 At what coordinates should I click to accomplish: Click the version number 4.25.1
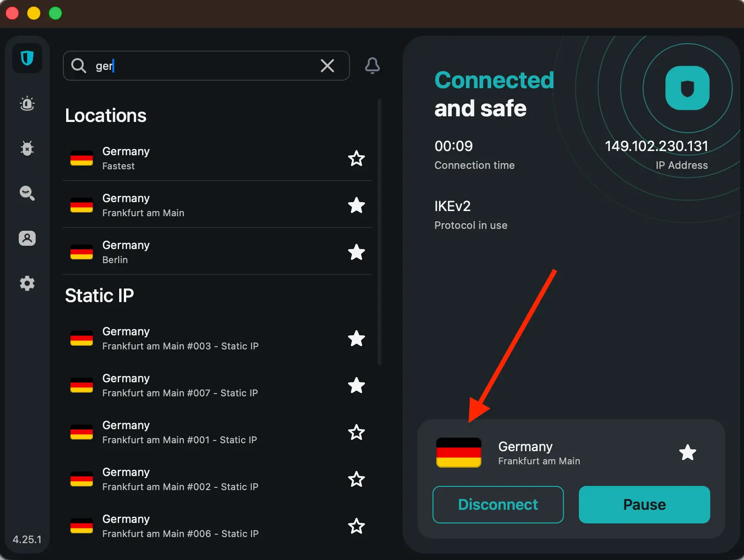27,539
